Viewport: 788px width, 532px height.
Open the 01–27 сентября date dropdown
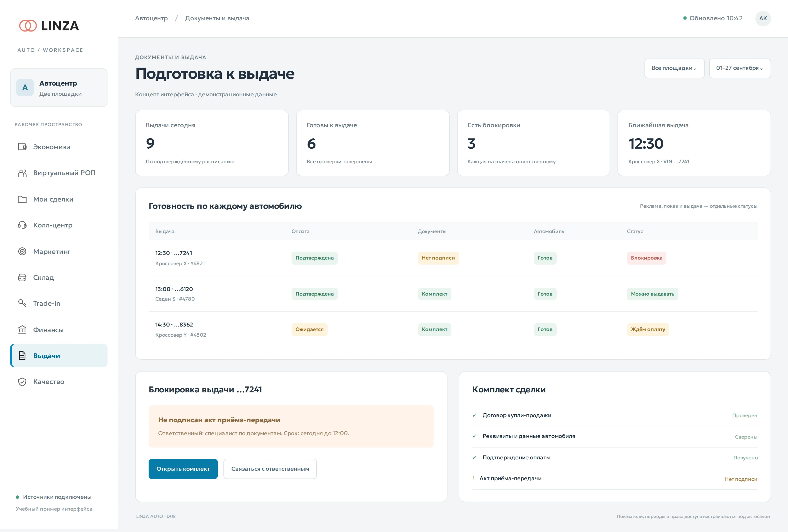[740, 68]
